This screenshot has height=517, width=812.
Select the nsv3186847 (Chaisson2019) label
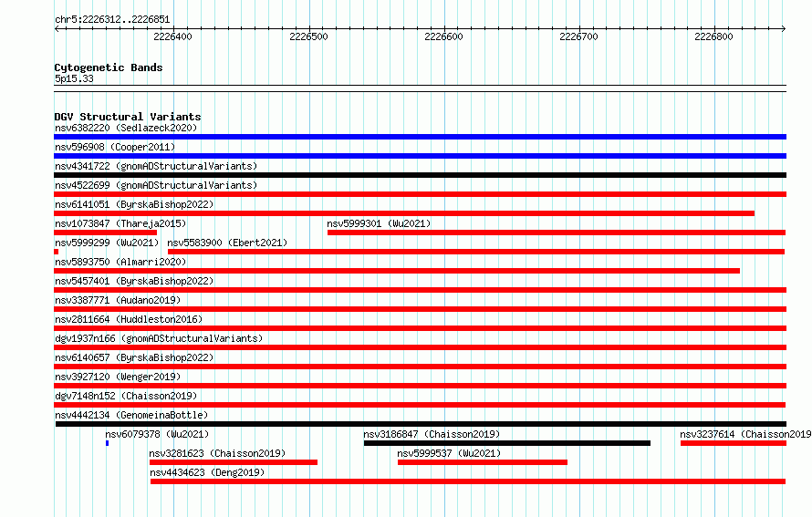(432, 434)
